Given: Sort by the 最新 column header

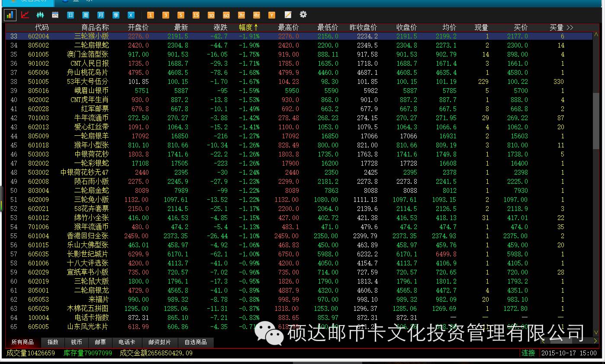Looking at the screenshot, I should [x=181, y=27].
